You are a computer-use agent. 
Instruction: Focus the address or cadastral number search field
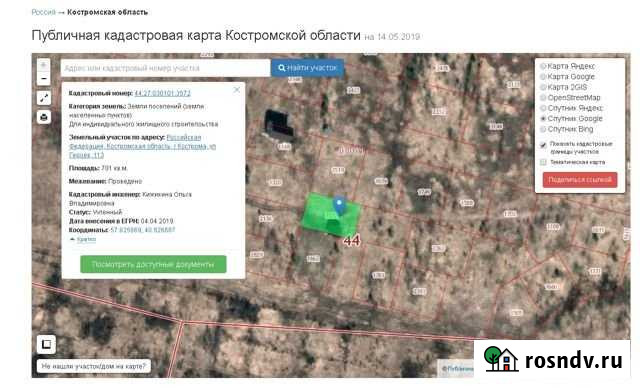165,68
